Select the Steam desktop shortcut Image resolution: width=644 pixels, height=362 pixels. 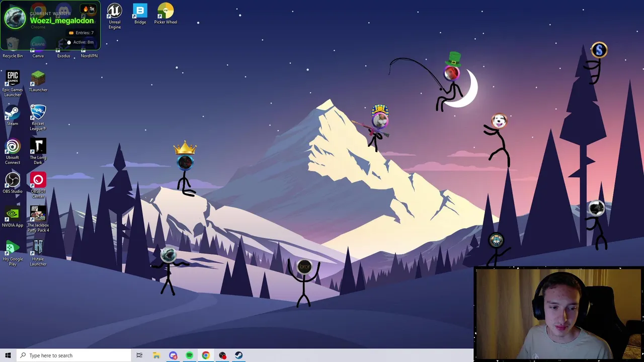[13, 115]
